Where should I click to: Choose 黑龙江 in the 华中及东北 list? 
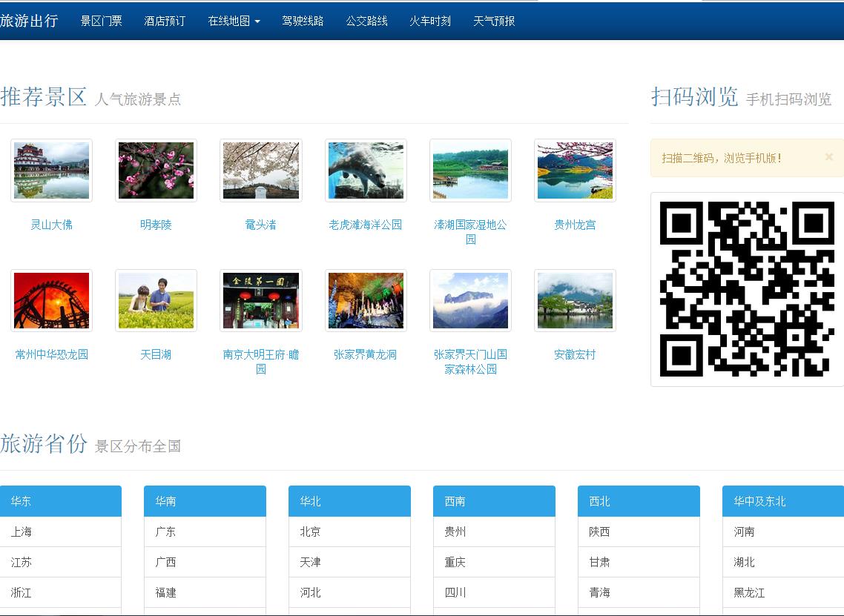click(x=783, y=593)
